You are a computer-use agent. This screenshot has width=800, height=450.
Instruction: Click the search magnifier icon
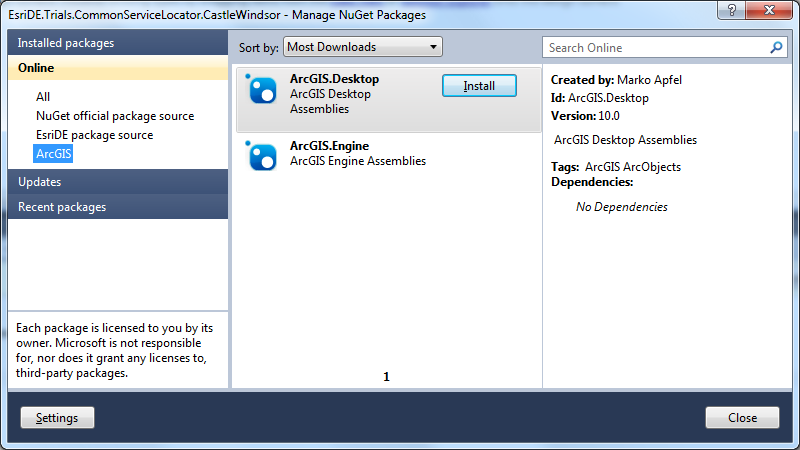[x=776, y=47]
